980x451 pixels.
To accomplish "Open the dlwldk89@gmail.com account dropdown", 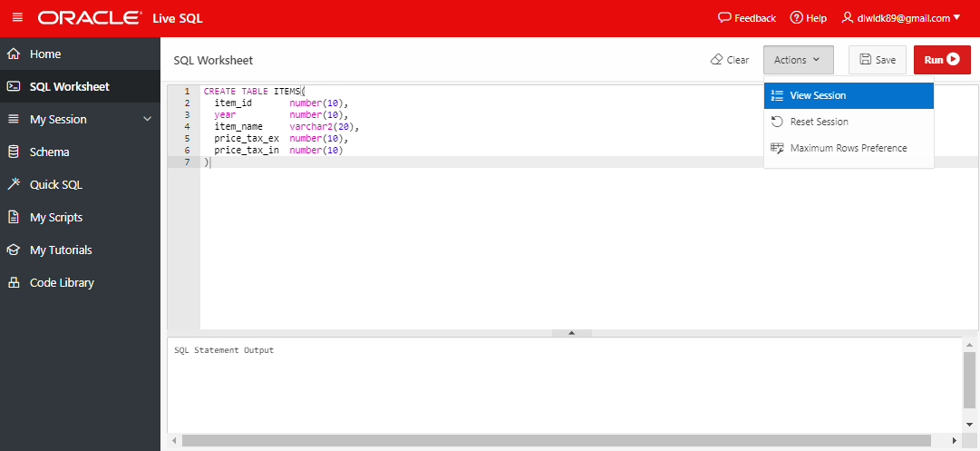I will point(900,18).
